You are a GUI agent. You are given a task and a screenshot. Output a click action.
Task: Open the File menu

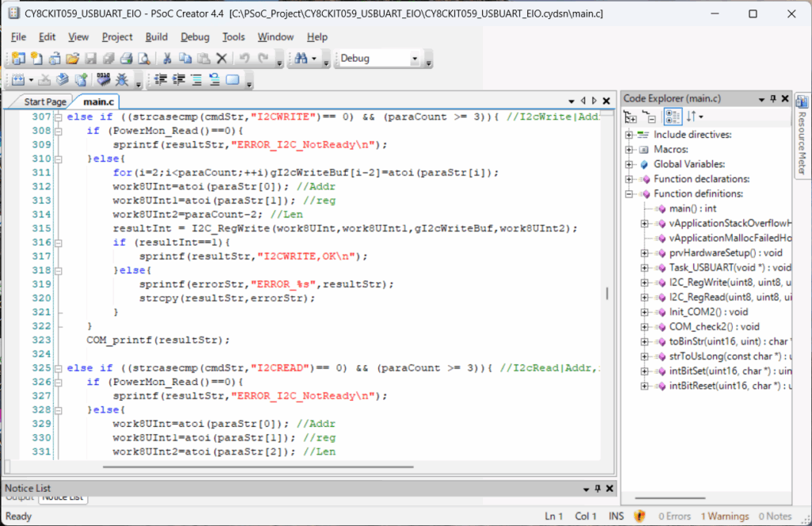point(18,36)
